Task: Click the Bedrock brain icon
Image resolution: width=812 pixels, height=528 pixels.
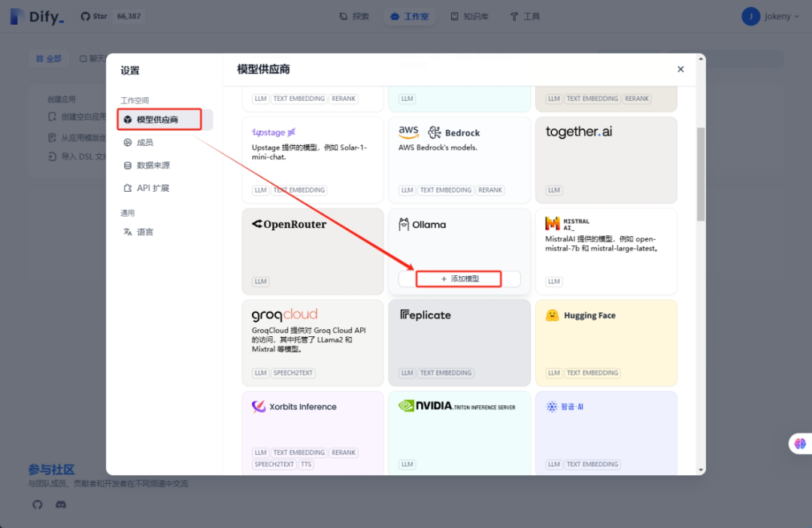Action: [x=434, y=132]
